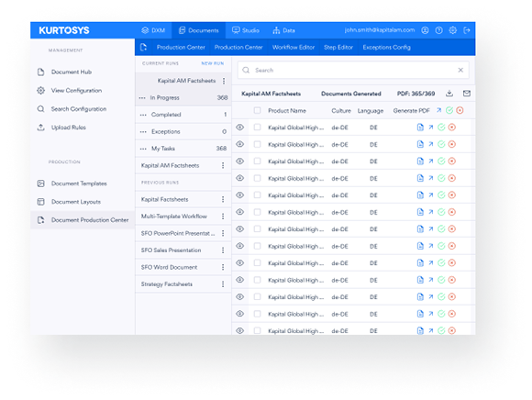Click the help question mark icon
Screen dimensions: 532x400
tap(438, 30)
